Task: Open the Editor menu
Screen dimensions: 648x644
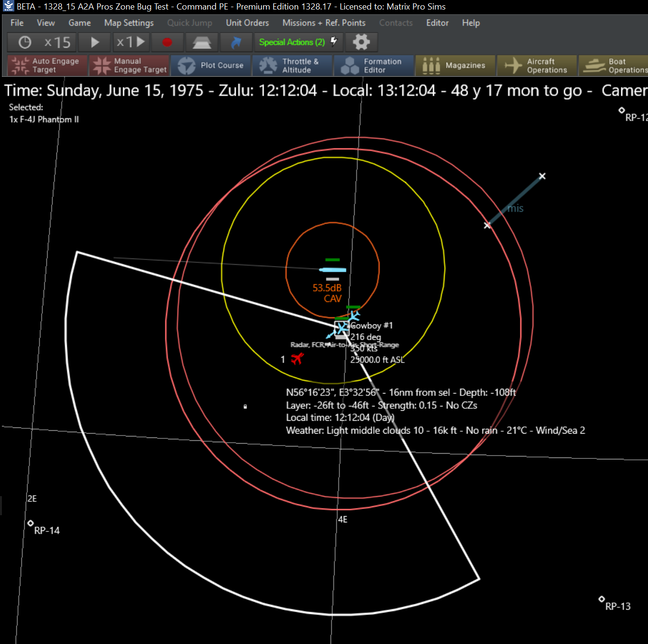Action: (x=438, y=23)
